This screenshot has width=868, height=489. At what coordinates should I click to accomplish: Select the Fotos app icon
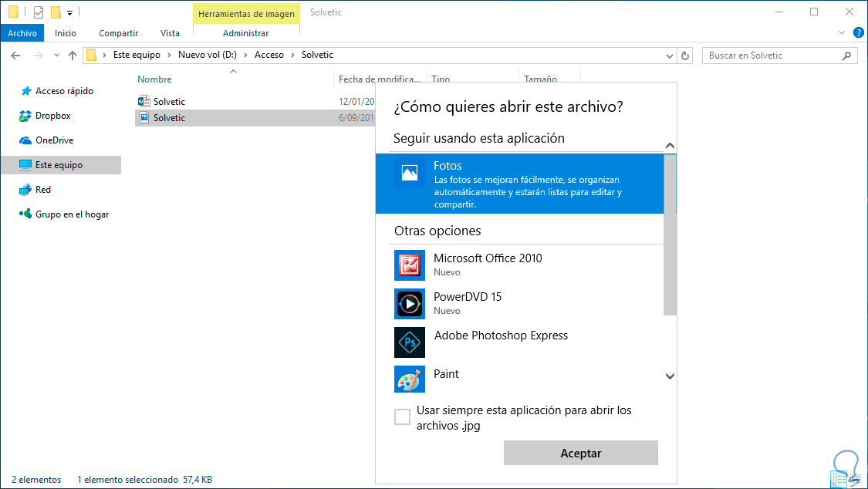pyautogui.click(x=409, y=173)
